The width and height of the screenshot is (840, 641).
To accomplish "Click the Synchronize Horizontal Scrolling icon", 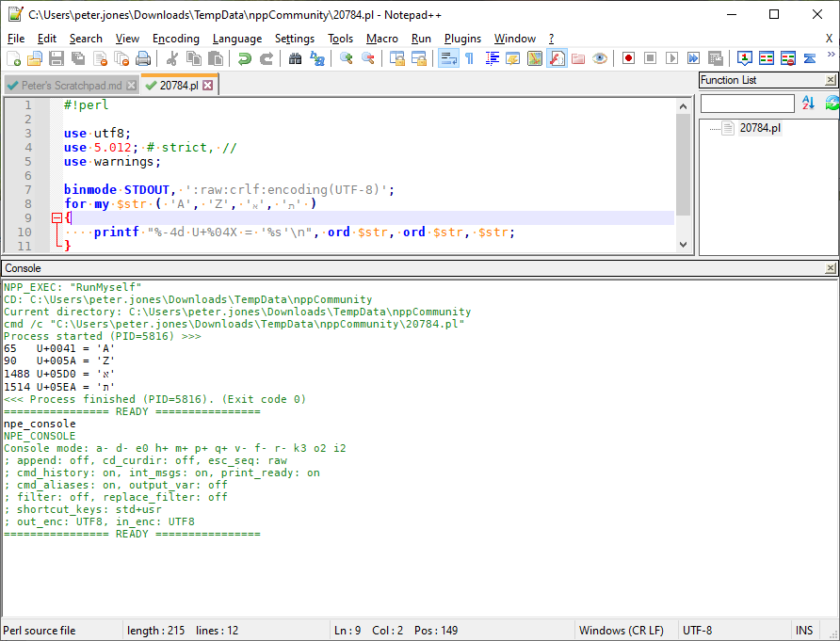I will coord(418,58).
